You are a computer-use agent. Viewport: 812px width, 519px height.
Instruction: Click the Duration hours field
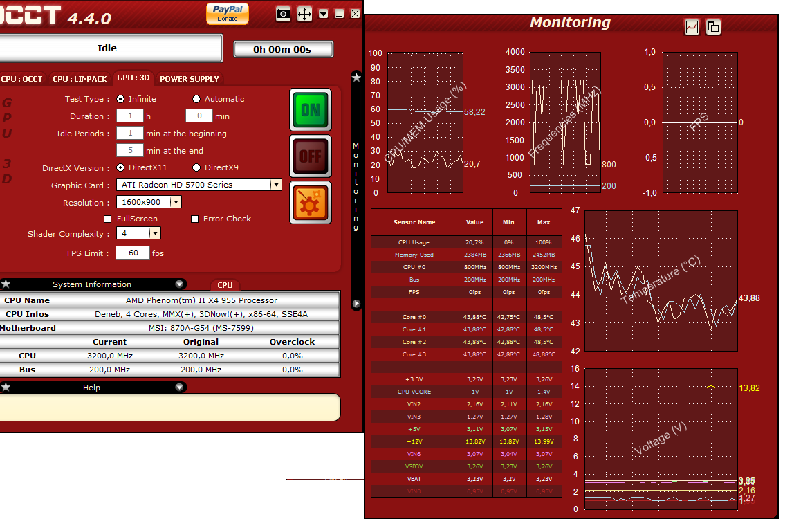[x=130, y=116]
